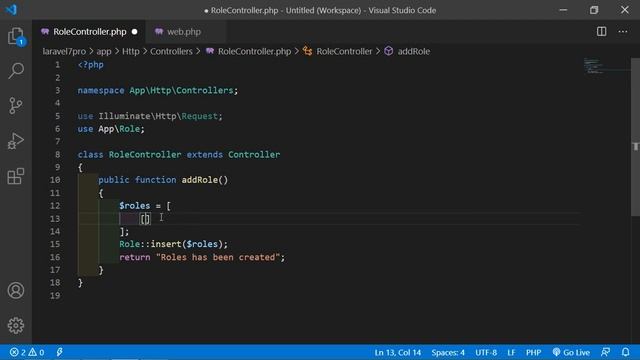Restore down the VS Code window
The width and height of the screenshot is (640, 360).
(594, 10)
